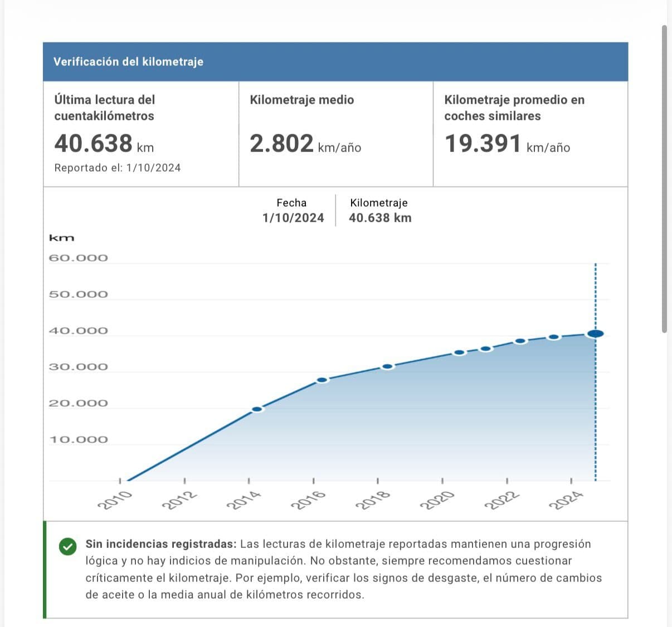Click the vertical page scrollbar

tap(664, 178)
